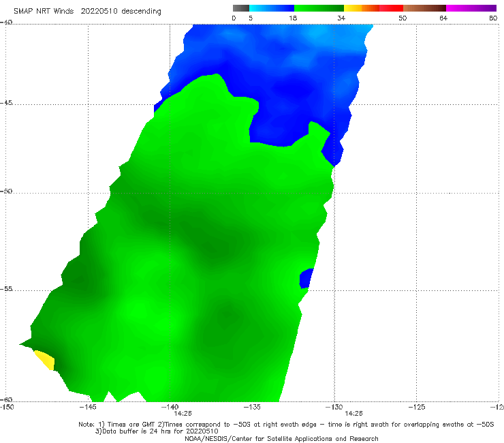Click the blue segment of the wind color bar
504x443 pixels.
coord(272,8)
